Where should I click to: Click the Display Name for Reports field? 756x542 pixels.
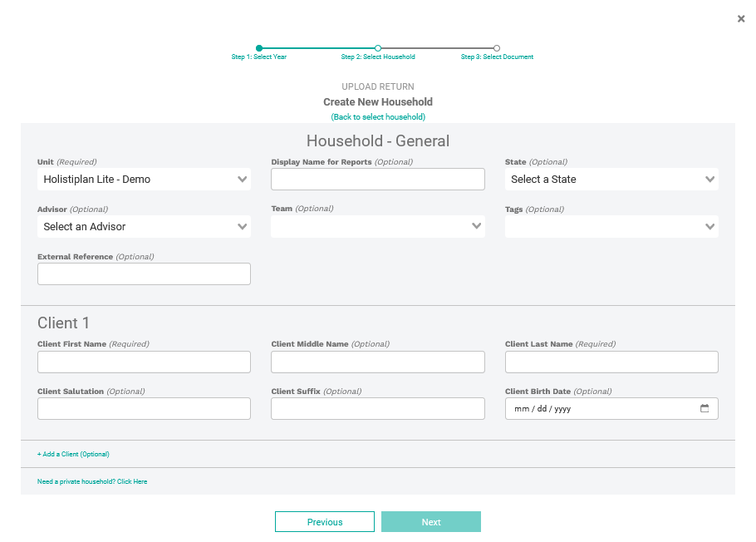tap(377, 180)
